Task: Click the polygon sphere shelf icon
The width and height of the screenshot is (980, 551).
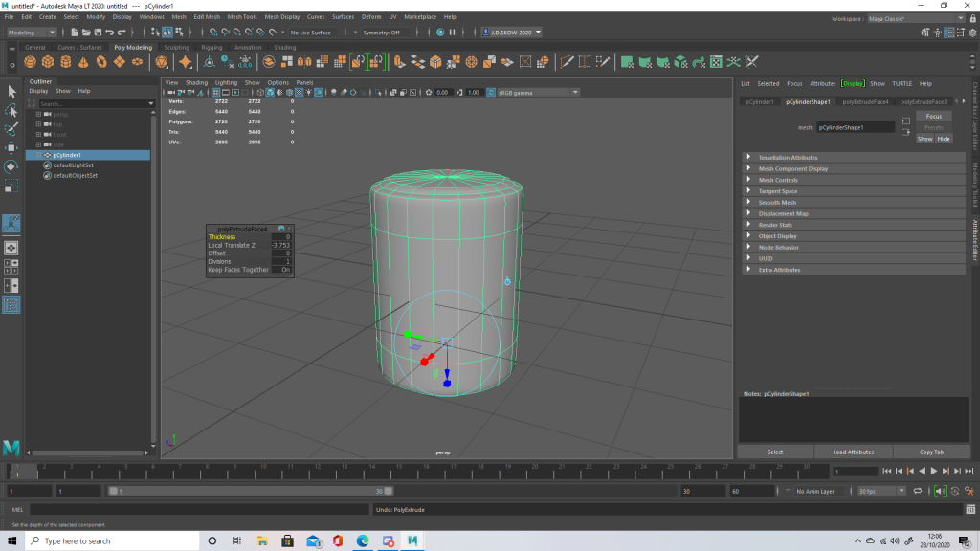Action: [32, 62]
